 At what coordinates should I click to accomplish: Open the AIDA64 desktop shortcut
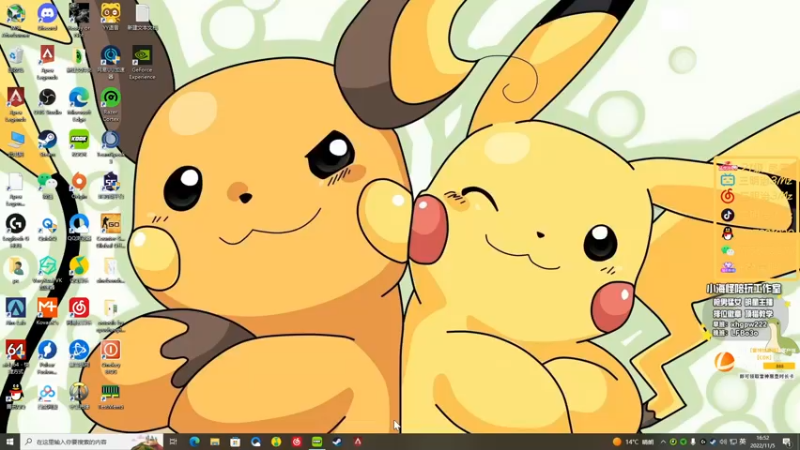[x=16, y=357]
